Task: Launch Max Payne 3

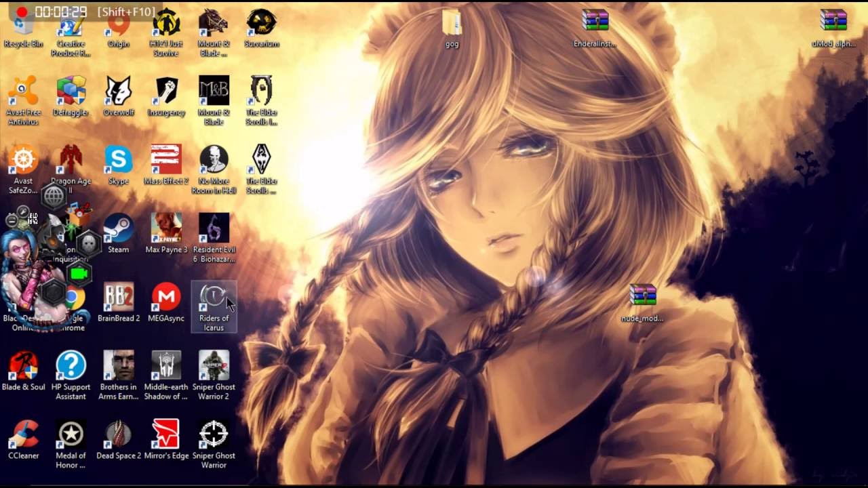Action: 166,234
